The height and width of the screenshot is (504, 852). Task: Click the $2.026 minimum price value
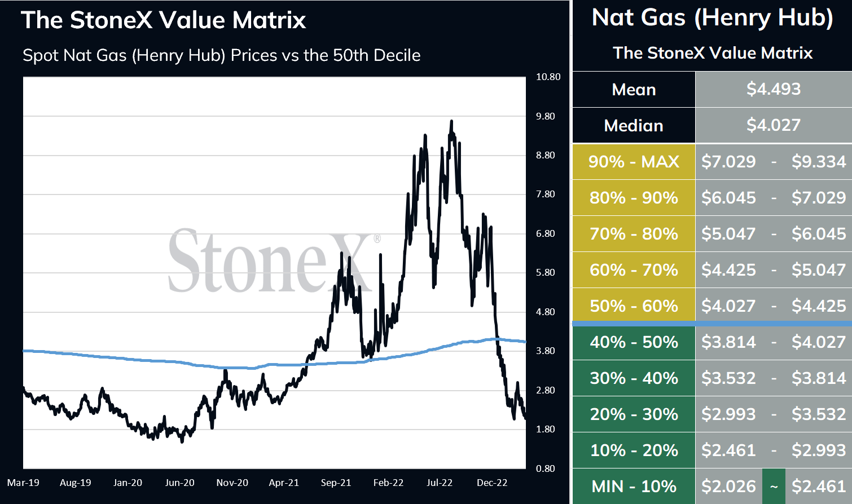(x=728, y=486)
